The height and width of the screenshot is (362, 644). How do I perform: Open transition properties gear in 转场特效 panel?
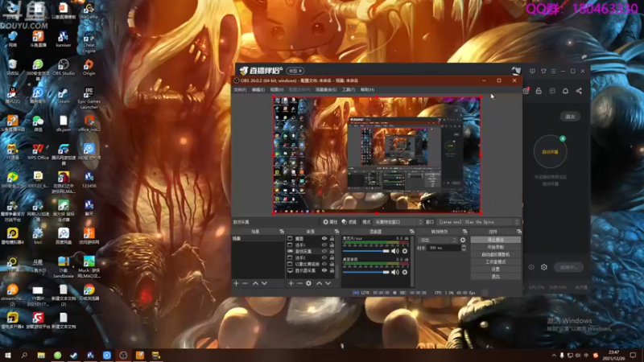[463, 240]
